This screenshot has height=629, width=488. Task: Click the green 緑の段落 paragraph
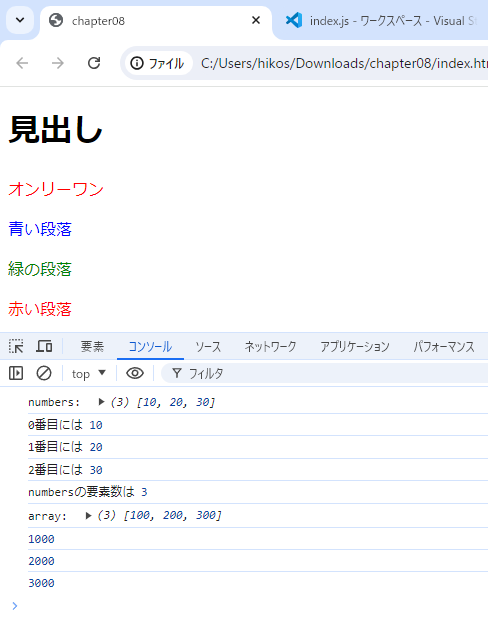click(x=40, y=269)
